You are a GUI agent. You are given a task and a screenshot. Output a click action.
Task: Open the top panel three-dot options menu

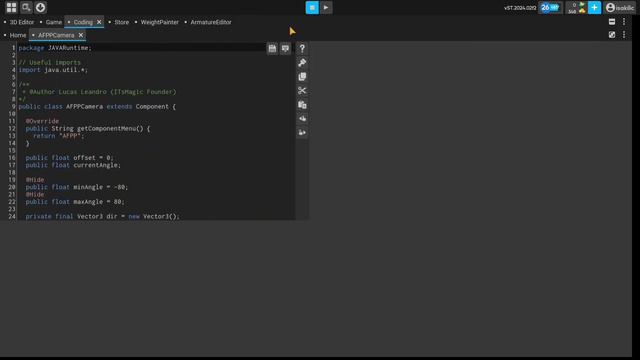coord(624,22)
